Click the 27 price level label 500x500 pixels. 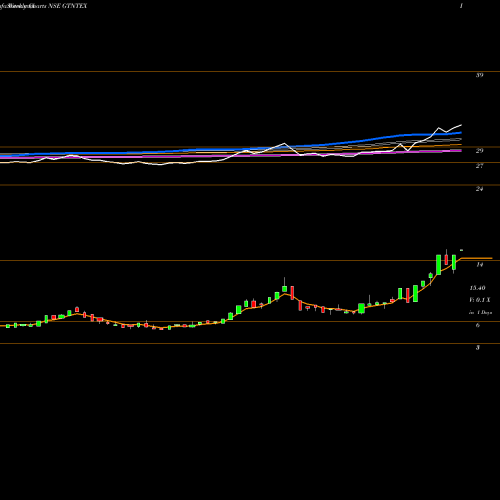pyautogui.click(x=479, y=166)
